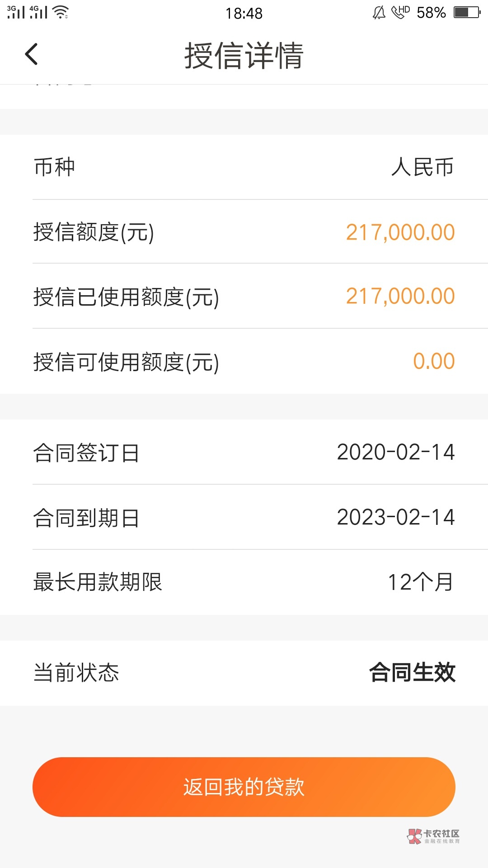488x868 pixels.
Task: Tap the battery icon in status bar
Action: (467, 12)
